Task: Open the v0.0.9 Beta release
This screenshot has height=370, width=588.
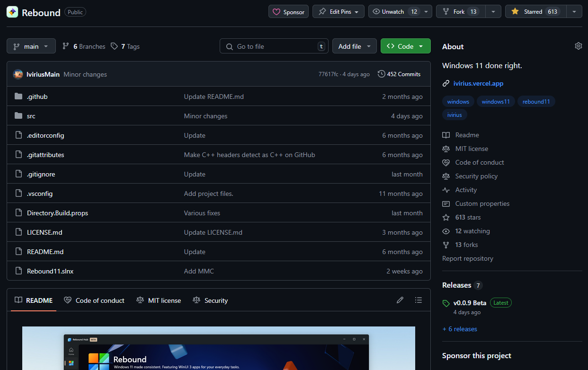Action: [470, 303]
